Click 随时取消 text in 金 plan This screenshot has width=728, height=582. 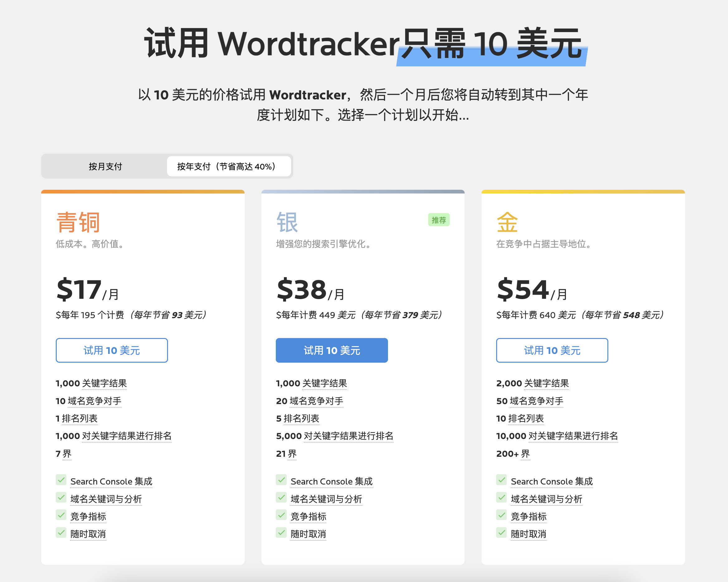tap(529, 534)
